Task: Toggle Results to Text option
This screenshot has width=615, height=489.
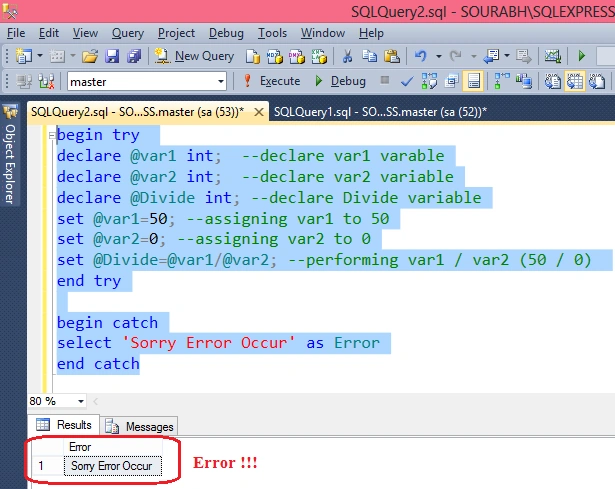Action: (x=553, y=81)
